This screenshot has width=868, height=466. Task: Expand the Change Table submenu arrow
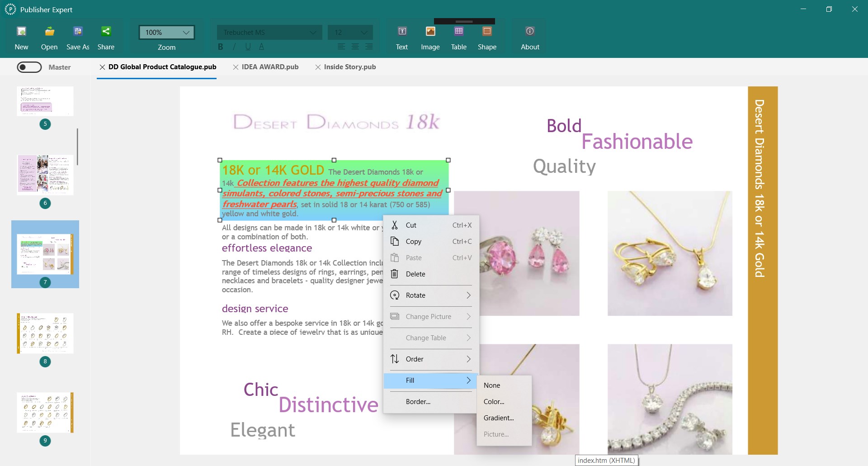[x=468, y=338]
